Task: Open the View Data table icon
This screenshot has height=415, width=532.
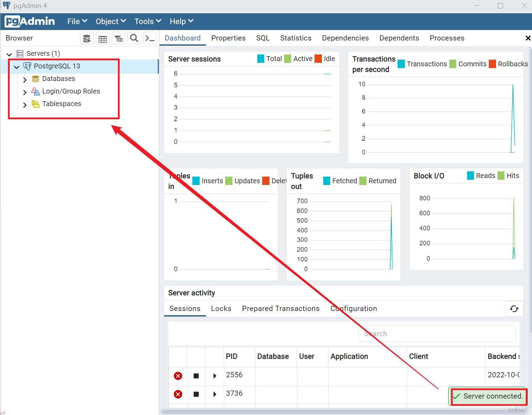Action: 103,38
